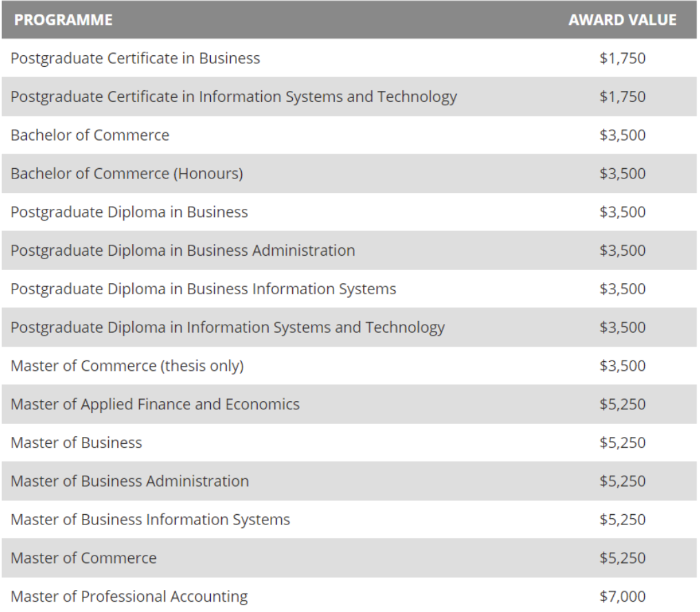Click the Master of Business row
The image size is (700, 612).
click(349, 442)
